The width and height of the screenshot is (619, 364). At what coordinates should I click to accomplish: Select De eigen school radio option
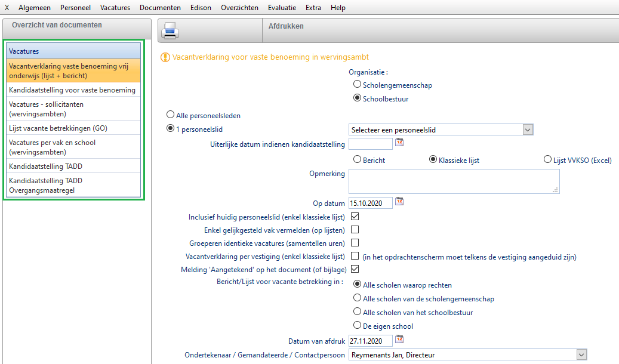pyautogui.click(x=357, y=326)
